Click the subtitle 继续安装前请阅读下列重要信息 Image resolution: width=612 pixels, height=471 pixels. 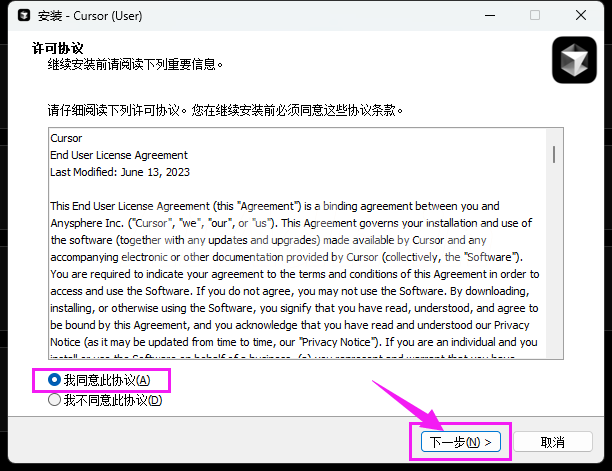(135, 64)
